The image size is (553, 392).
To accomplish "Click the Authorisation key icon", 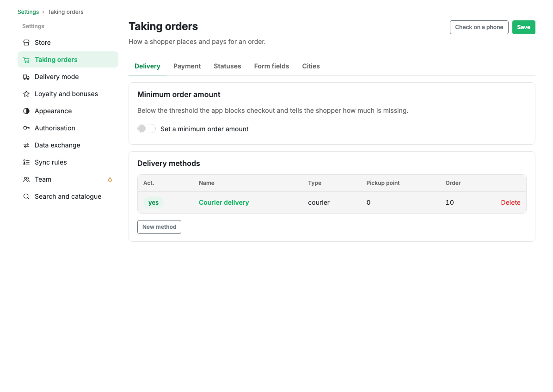I will coord(26,129).
